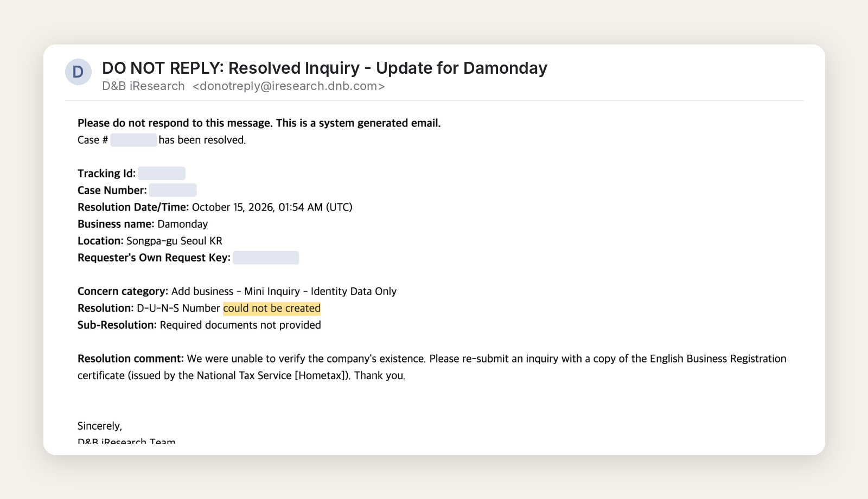Click the bold 'Please do not respond' notice
This screenshot has height=499, width=868.
[259, 123]
